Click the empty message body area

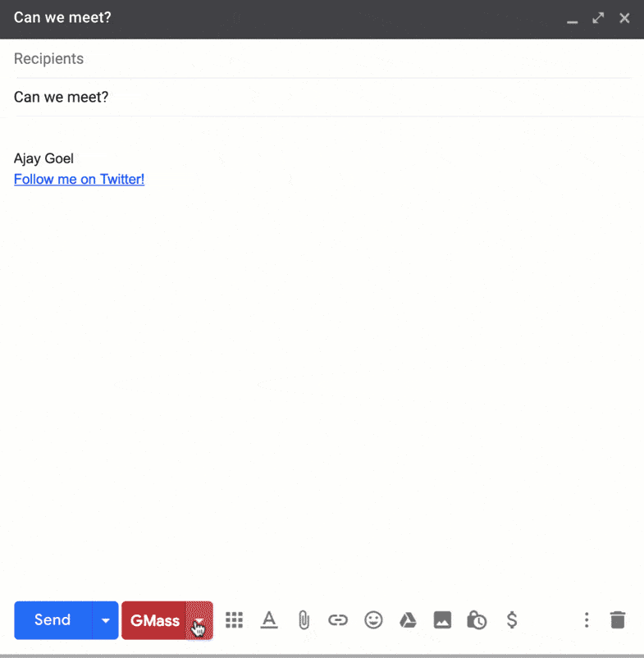[320, 369]
